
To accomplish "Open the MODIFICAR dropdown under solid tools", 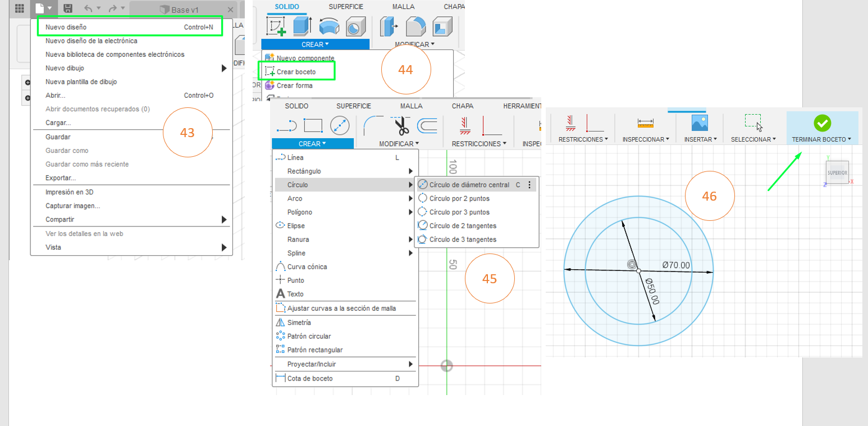I will click(x=414, y=44).
